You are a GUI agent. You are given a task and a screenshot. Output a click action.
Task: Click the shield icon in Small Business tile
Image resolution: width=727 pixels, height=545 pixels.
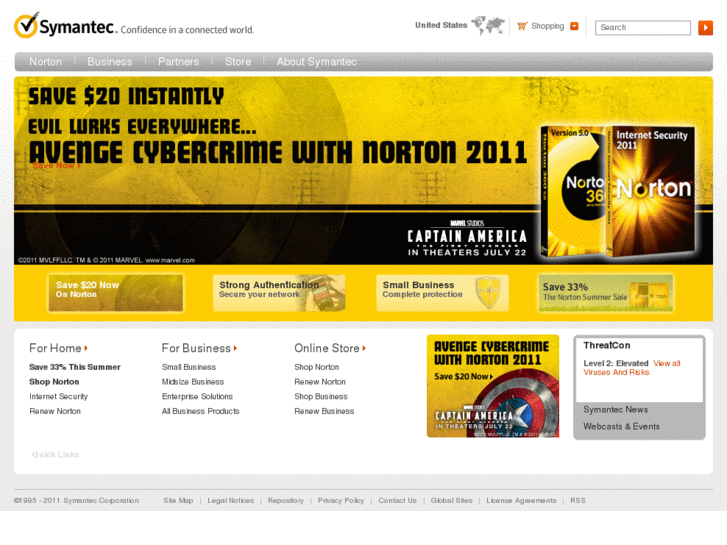pyautogui.click(x=487, y=292)
